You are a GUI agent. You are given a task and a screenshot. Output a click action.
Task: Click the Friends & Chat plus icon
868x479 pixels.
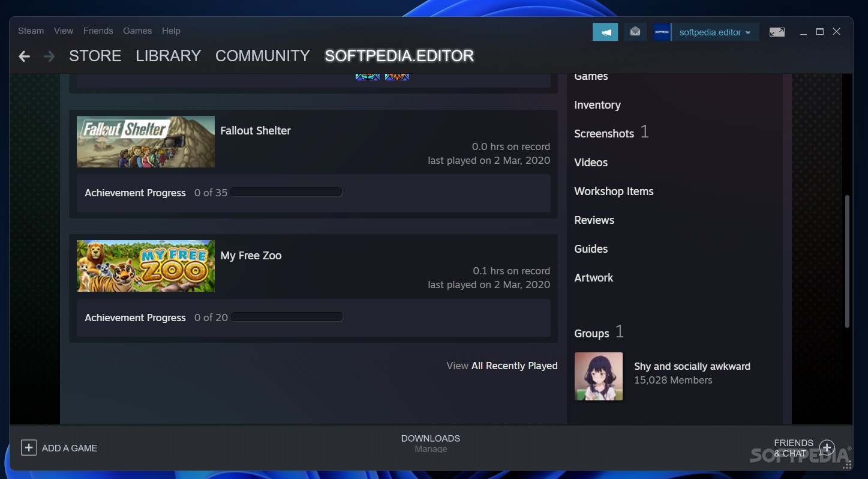coord(827,448)
